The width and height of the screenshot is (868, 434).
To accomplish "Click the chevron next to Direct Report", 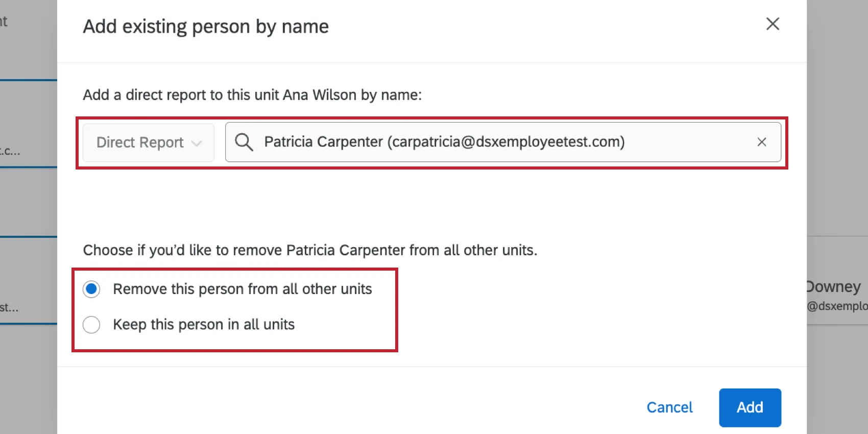I will click(x=197, y=143).
